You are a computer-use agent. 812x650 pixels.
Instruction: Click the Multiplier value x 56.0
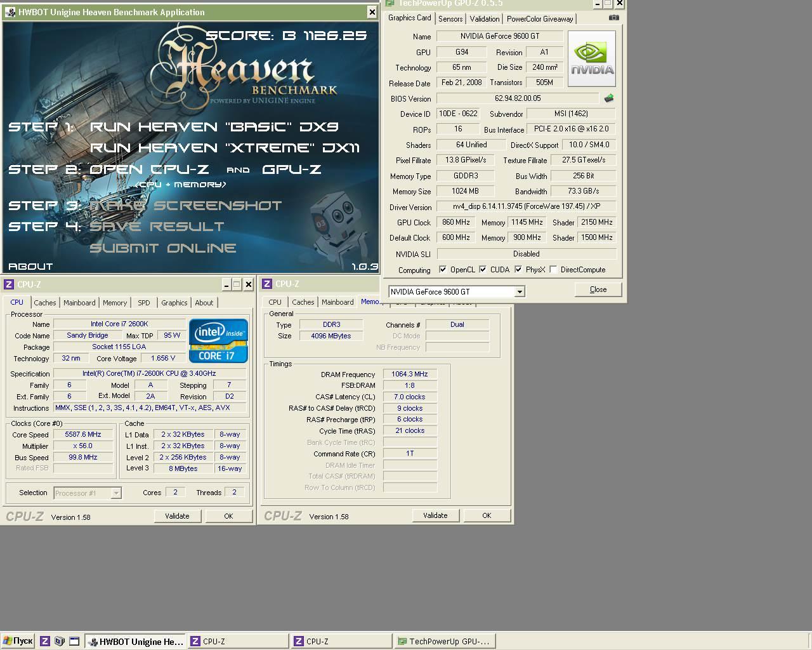pyautogui.click(x=83, y=446)
